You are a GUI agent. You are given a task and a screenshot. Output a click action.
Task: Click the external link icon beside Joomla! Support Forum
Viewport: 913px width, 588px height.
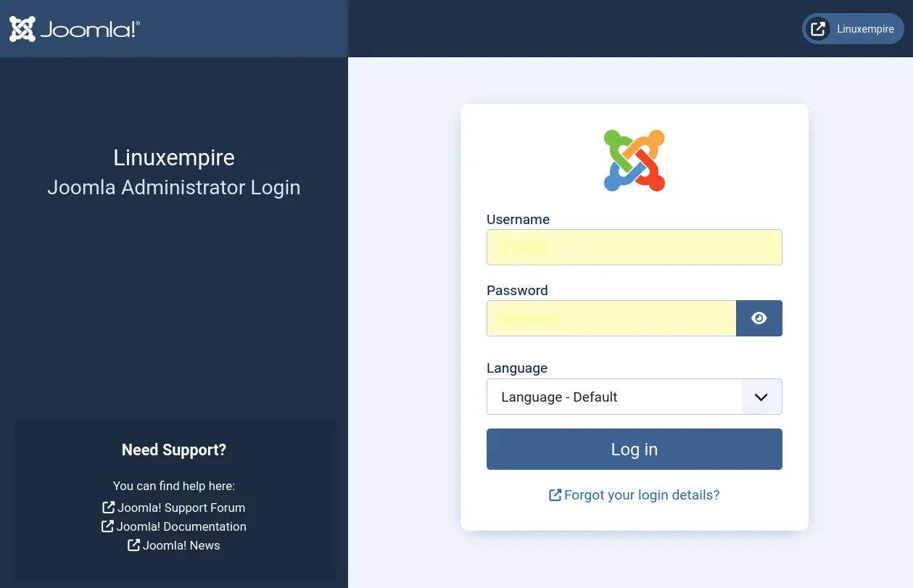[108, 507]
